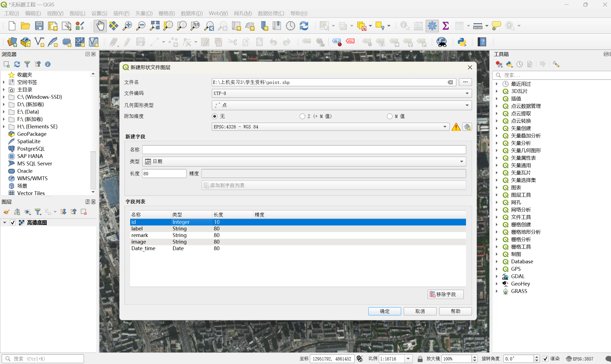The width and height of the screenshot is (611, 364).
Task: Open the 类型 field type dropdown
Action: coord(304,162)
